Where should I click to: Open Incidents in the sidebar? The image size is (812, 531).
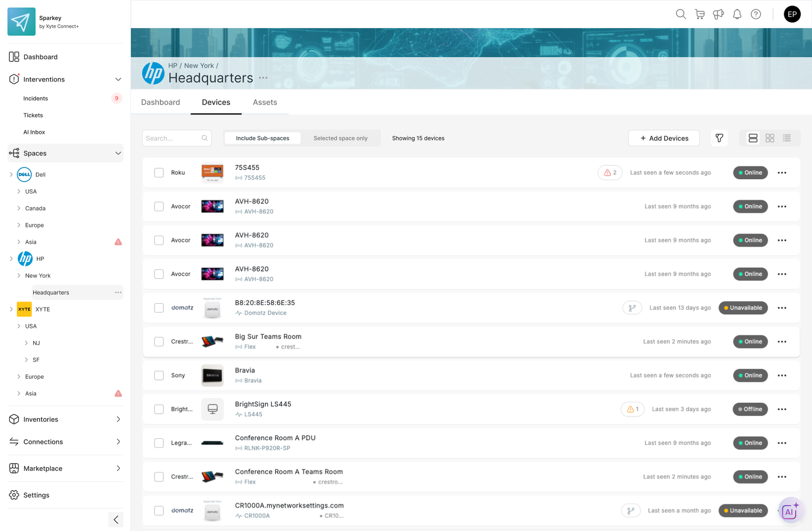point(36,99)
